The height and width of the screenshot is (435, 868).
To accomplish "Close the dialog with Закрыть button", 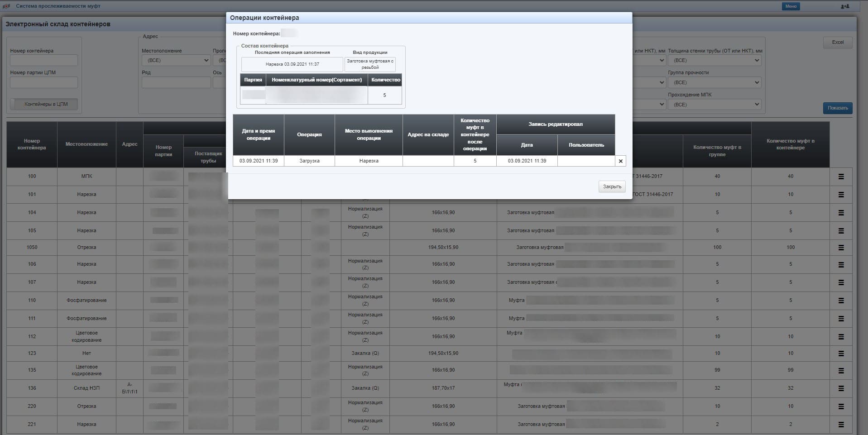I will pyautogui.click(x=612, y=186).
